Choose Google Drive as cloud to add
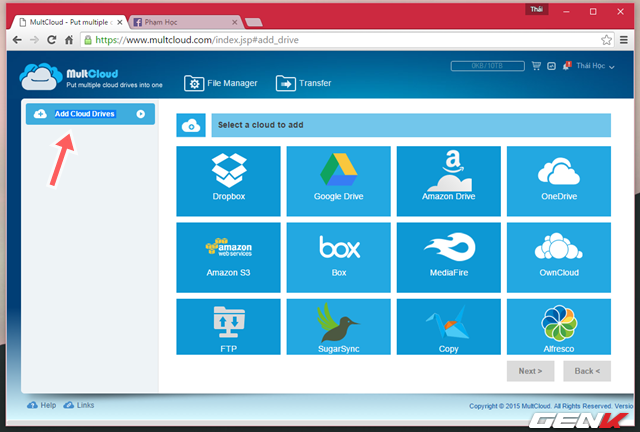 coord(340,181)
